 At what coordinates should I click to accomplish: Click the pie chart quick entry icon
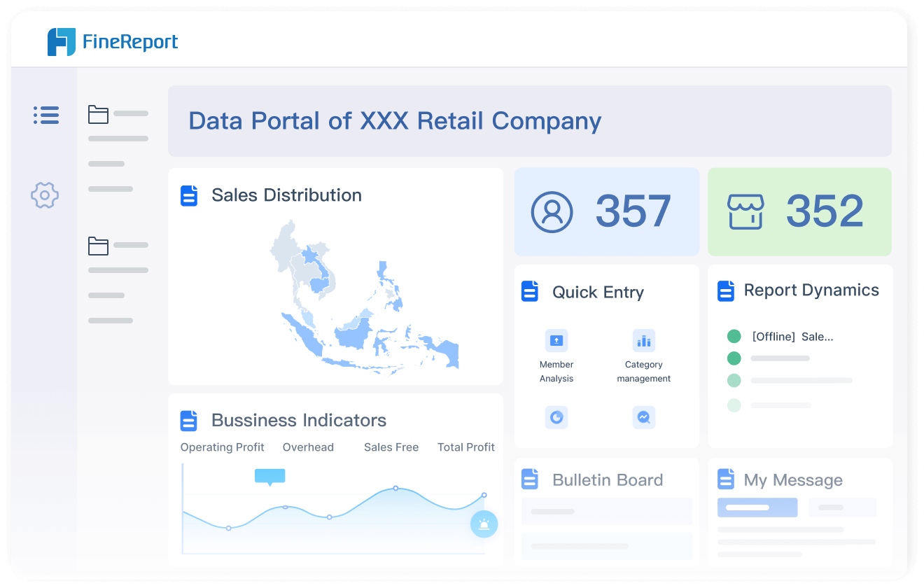point(556,417)
